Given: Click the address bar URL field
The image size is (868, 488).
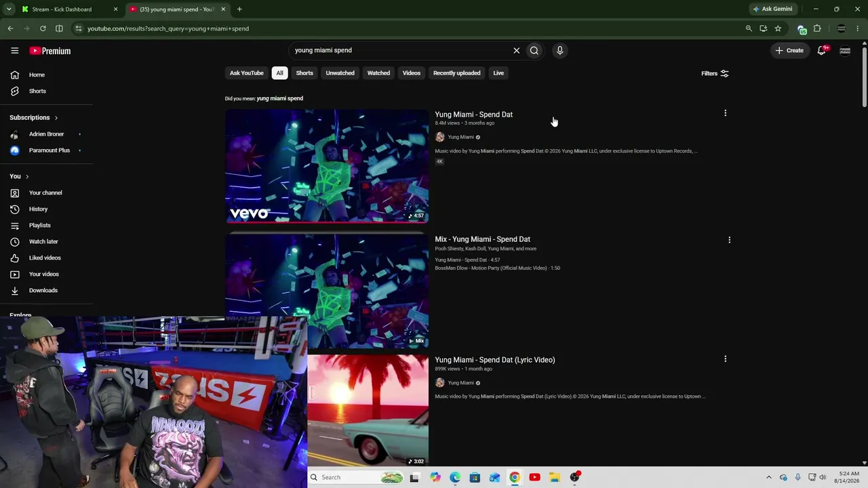Looking at the screenshot, I should pos(407,28).
